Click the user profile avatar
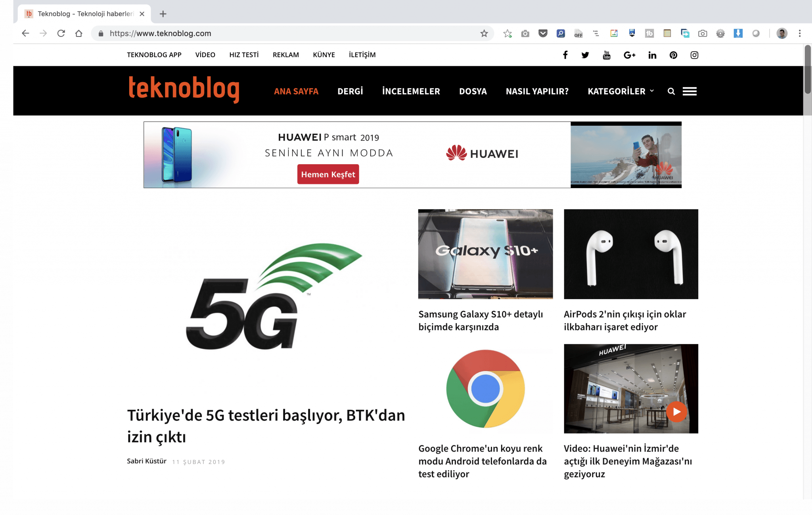This screenshot has width=812, height=515. pyautogui.click(x=782, y=33)
